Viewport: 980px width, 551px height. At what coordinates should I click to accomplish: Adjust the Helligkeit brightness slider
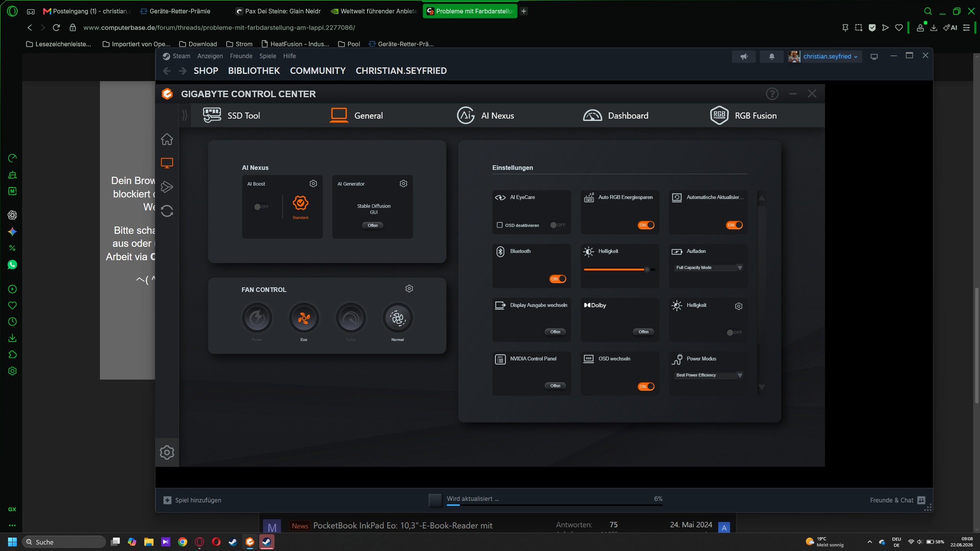(619, 270)
